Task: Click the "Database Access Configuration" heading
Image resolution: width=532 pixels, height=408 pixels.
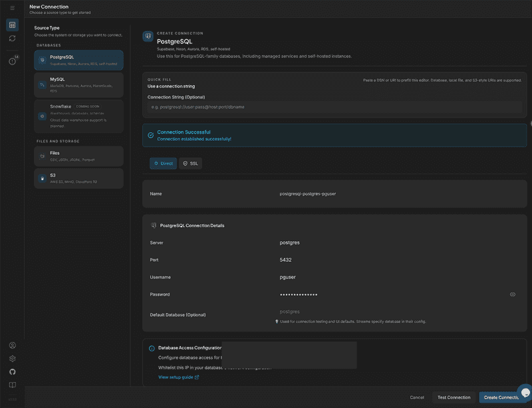Action: pyautogui.click(x=190, y=348)
